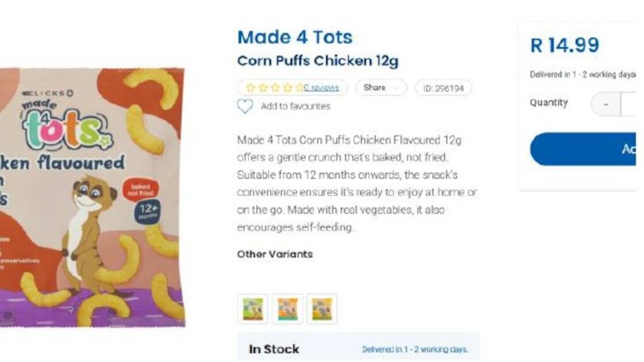The width and height of the screenshot is (644, 362).
Task: Click the main corn puffs product image
Action: [x=92, y=195]
